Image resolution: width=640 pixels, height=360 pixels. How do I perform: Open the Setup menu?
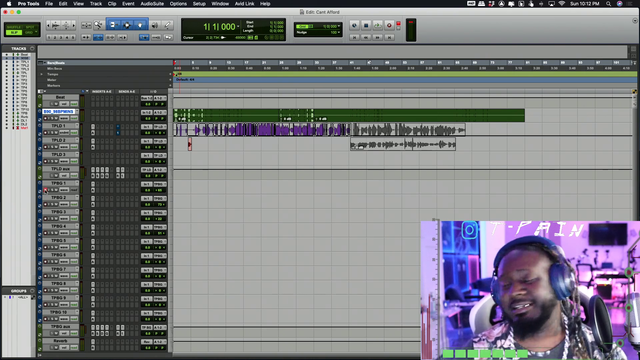click(199, 4)
